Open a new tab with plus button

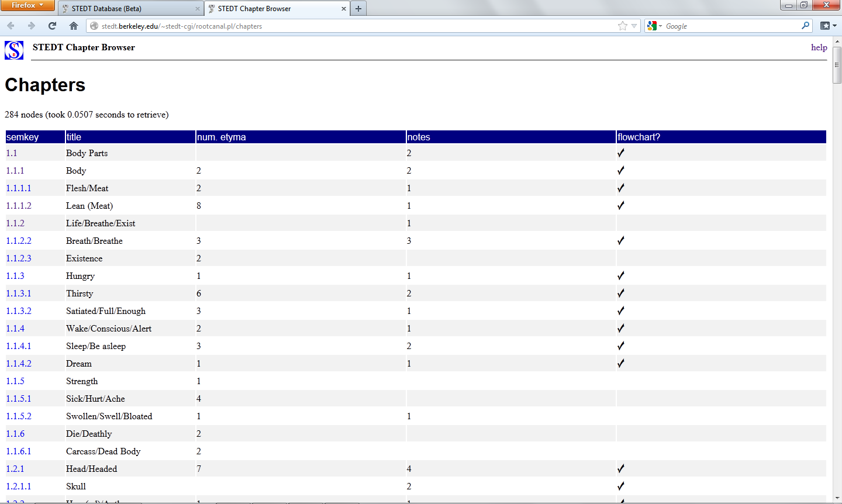(358, 9)
